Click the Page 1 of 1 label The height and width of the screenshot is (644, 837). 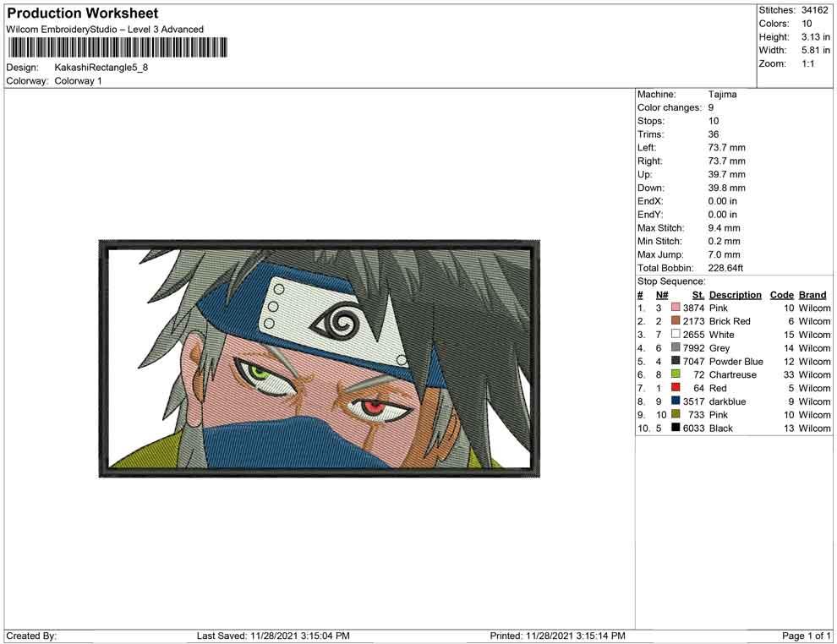tap(806, 636)
